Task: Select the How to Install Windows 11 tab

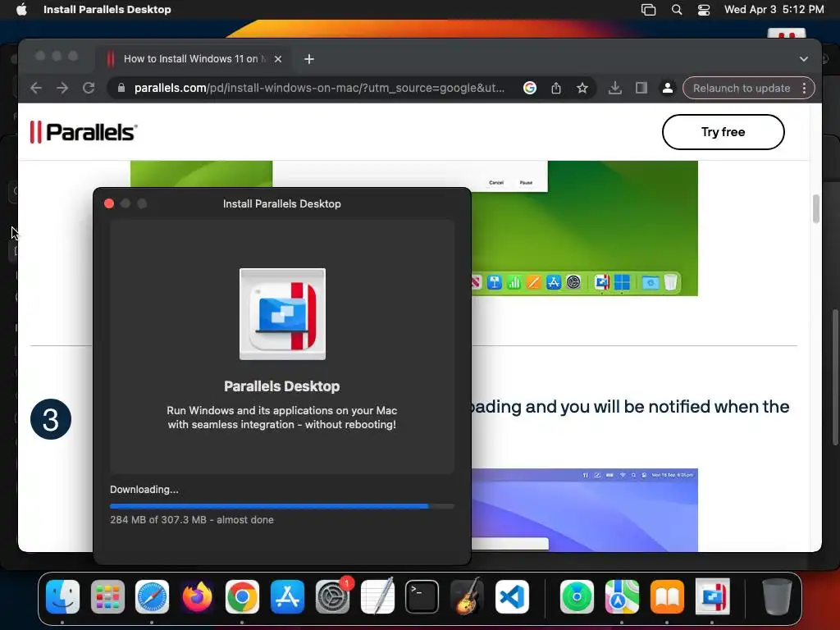Action: [194, 59]
